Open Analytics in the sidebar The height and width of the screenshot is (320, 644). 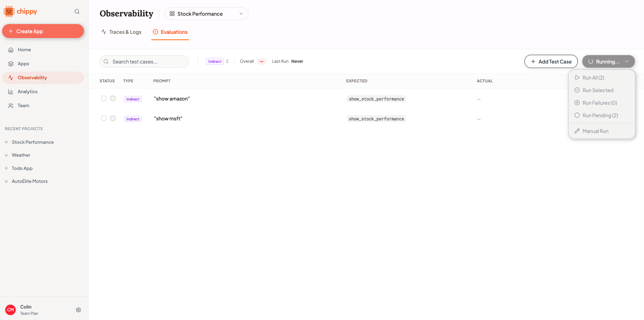click(x=43, y=92)
